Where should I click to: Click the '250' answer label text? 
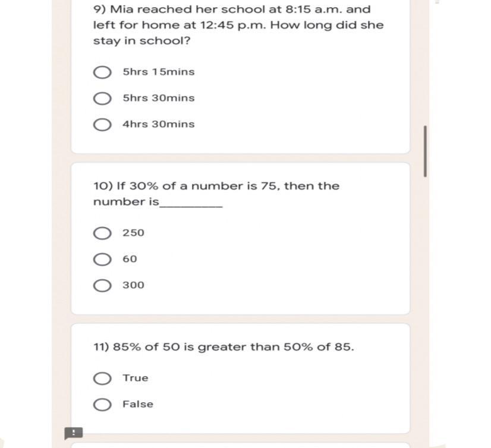133,233
